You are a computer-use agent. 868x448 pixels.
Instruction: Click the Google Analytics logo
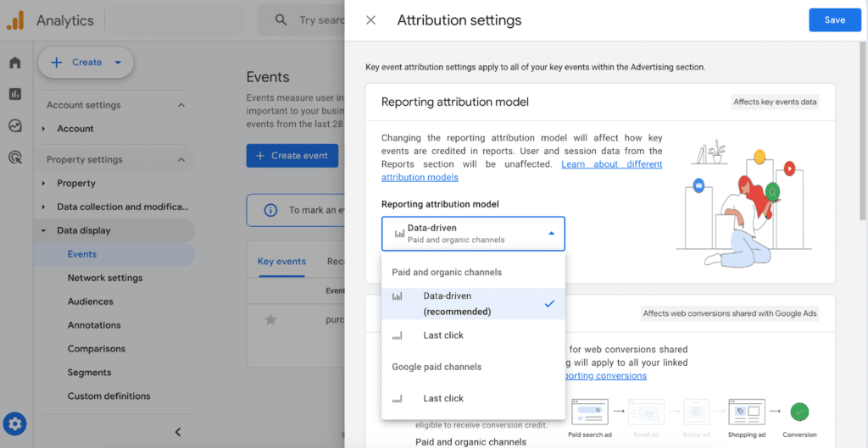coord(15,20)
